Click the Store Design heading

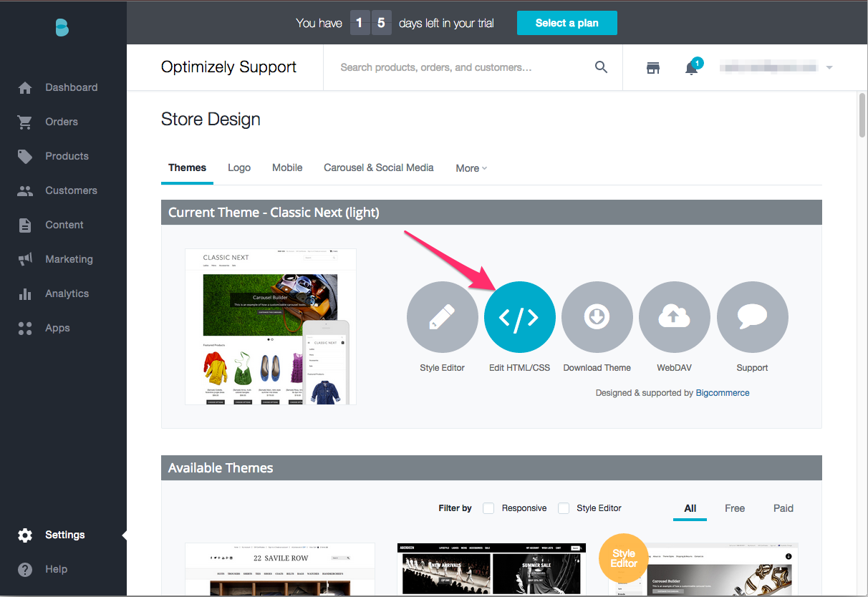[211, 119]
